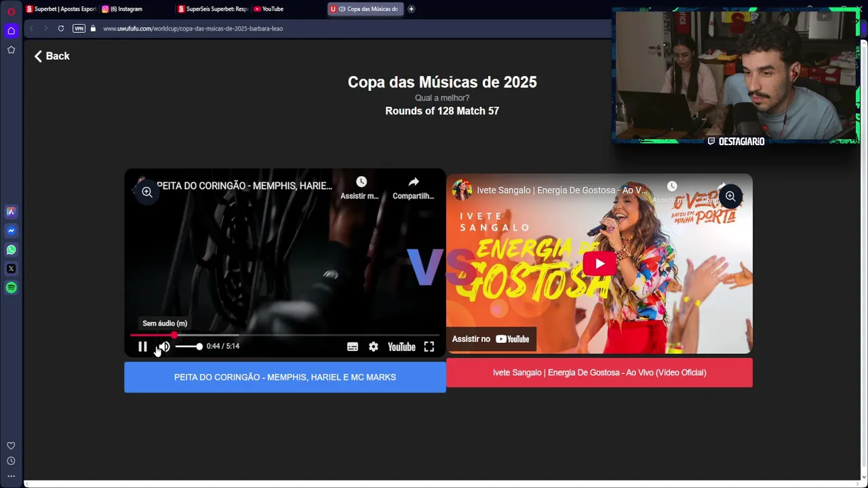Screen dimensions: 868x488
Task: Vote for PEITA DO CORINGÃO blue button
Action: 285,377
